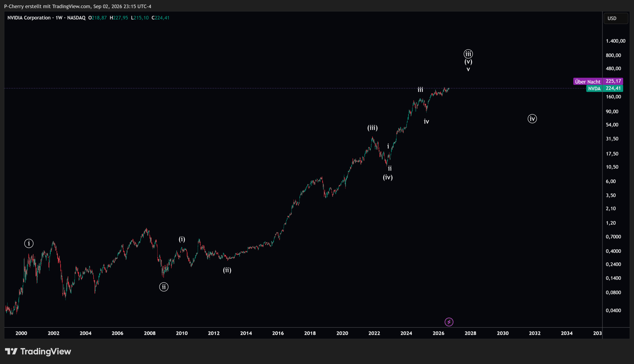This screenshot has height=364, width=634.
Task: Click the iii wave label near 2025 high
Action: pyautogui.click(x=420, y=90)
